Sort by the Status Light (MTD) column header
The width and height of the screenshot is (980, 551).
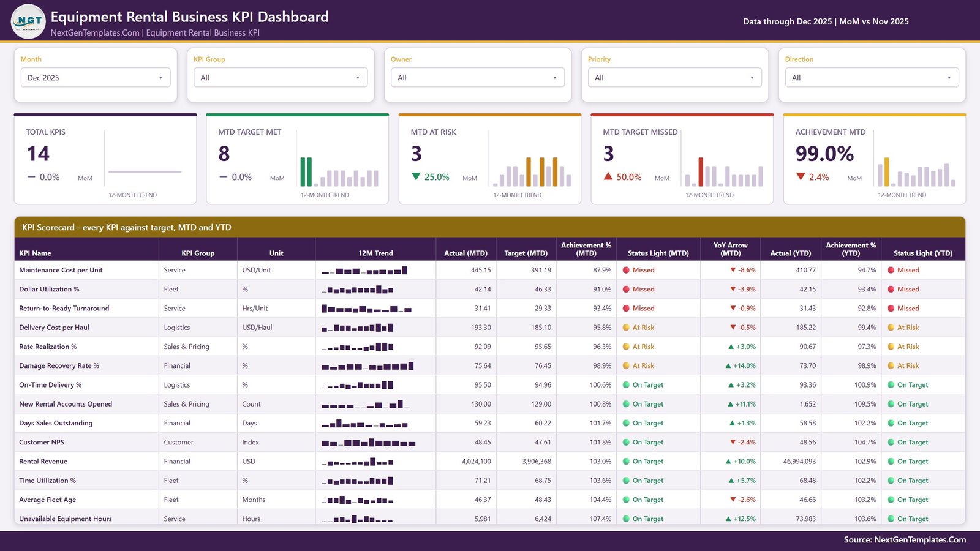[658, 253]
